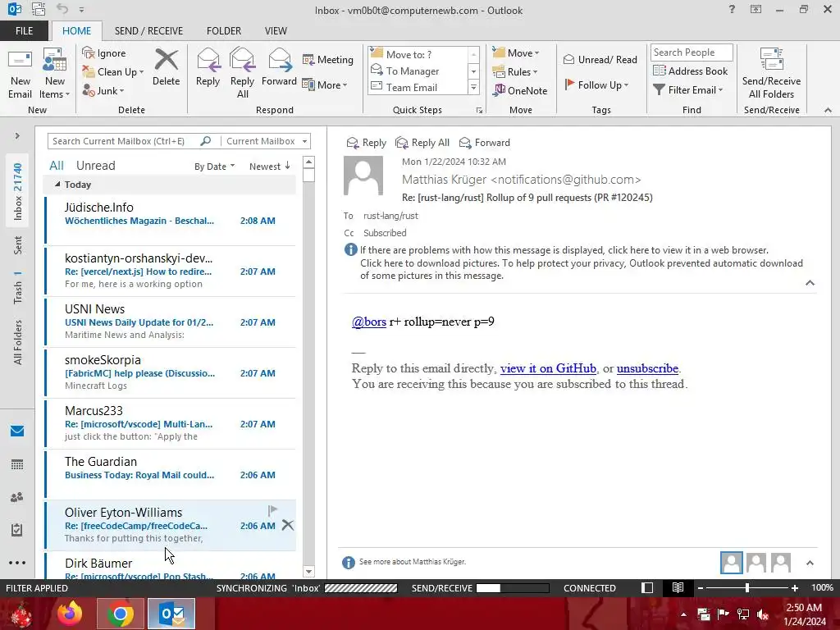Toggle the Newest sort order
The height and width of the screenshot is (630, 840).
pyautogui.click(x=269, y=166)
